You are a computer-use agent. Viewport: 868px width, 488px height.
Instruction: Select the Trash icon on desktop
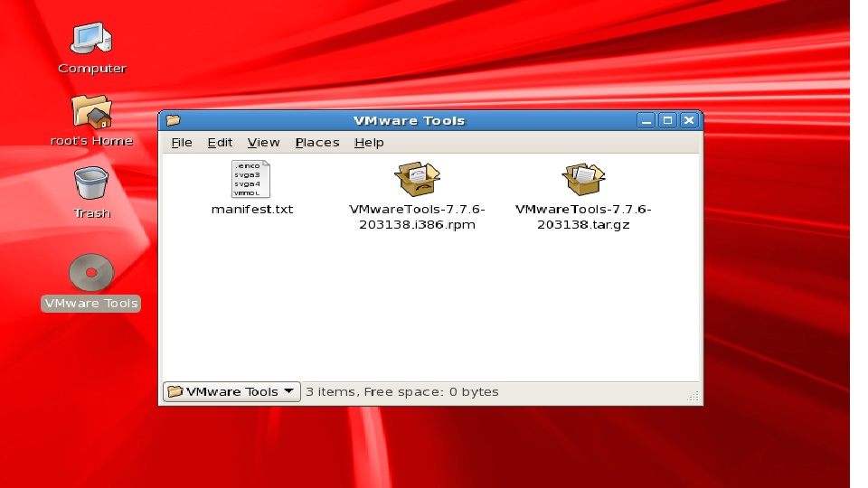[91, 183]
